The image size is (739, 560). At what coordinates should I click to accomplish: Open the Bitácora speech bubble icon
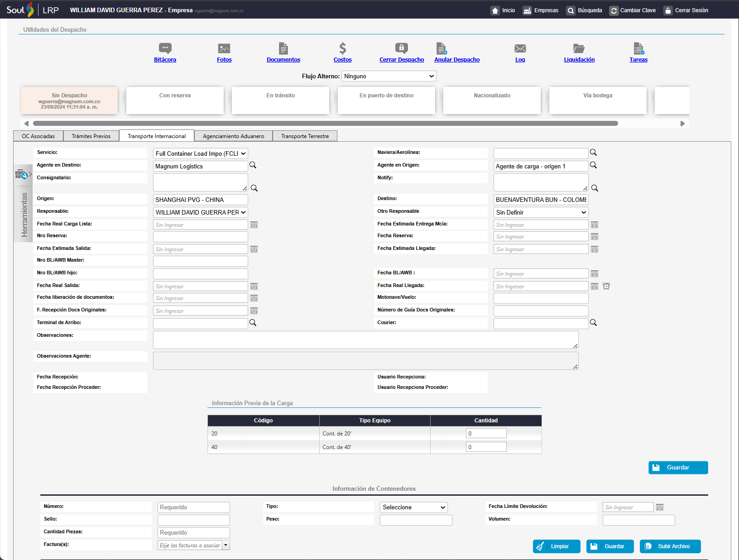pyautogui.click(x=165, y=48)
